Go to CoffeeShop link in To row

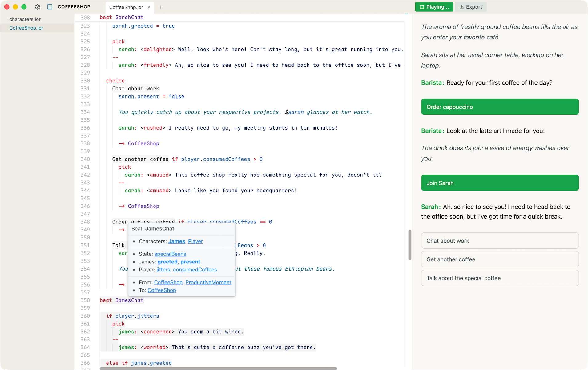tap(162, 290)
